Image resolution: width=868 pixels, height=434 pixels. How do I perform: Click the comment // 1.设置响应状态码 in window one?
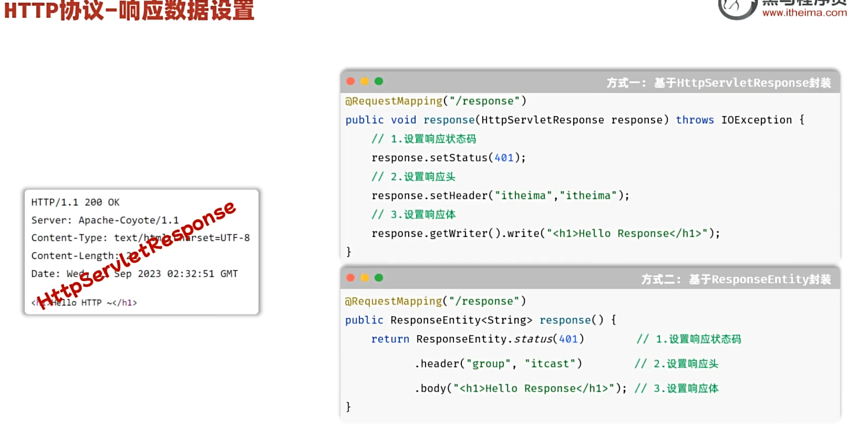tap(423, 139)
